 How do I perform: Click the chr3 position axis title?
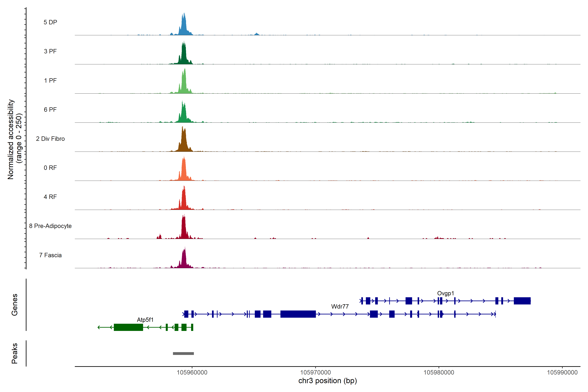[x=327, y=381]
